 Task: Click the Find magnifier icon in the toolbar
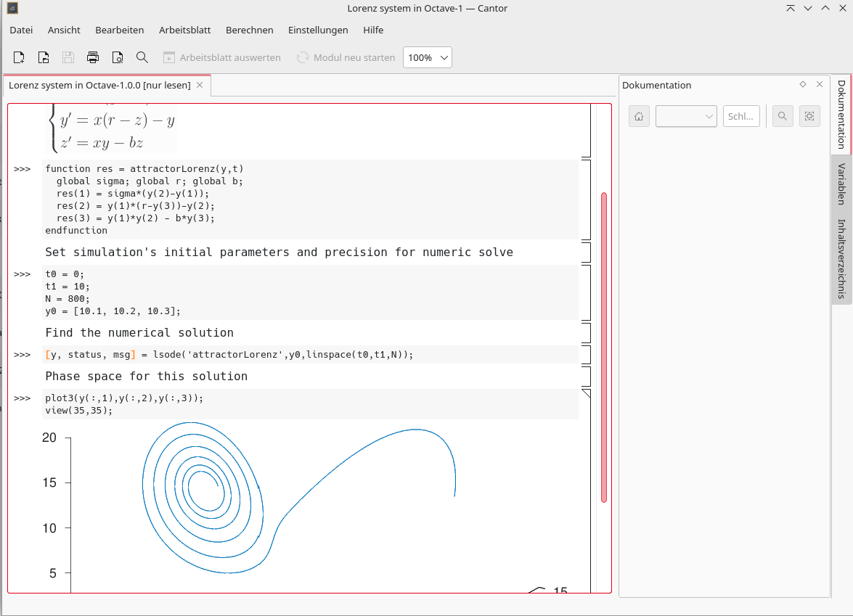(142, 57)
